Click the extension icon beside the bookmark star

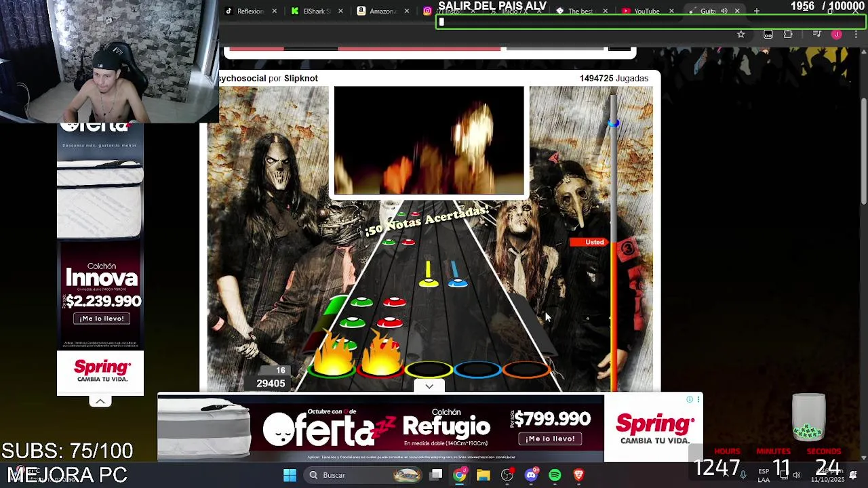768,35
